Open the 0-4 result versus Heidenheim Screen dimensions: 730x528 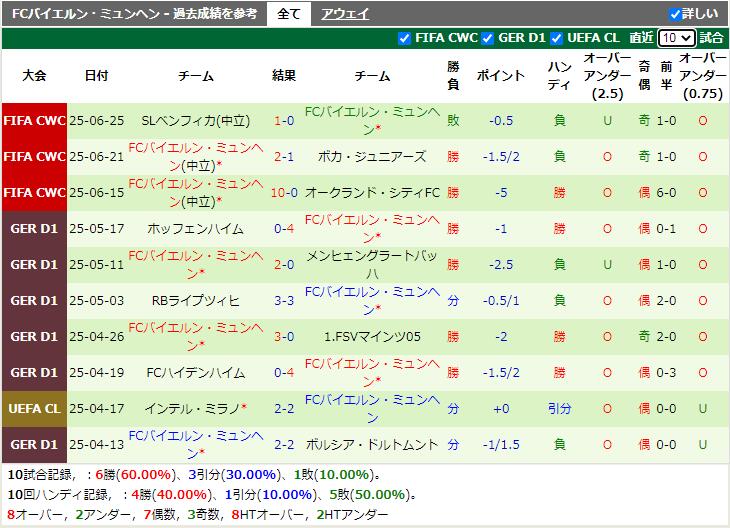click(284, 372)
